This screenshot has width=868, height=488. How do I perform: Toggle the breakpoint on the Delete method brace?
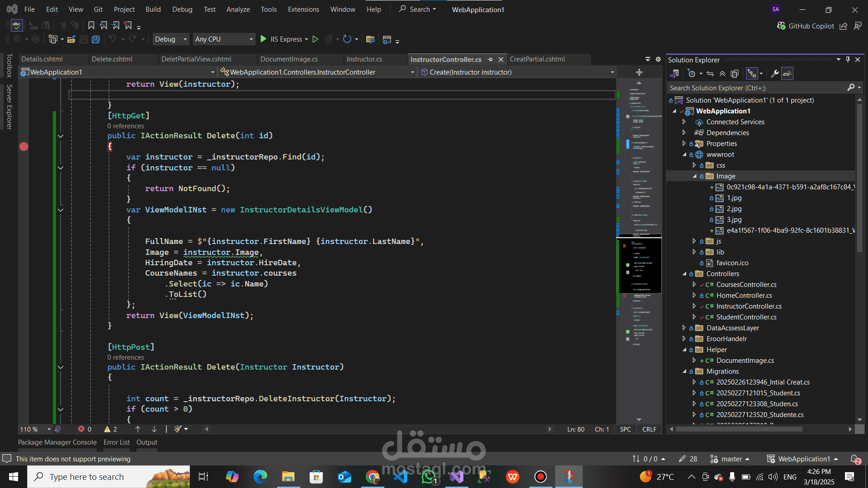coord(24,146)
